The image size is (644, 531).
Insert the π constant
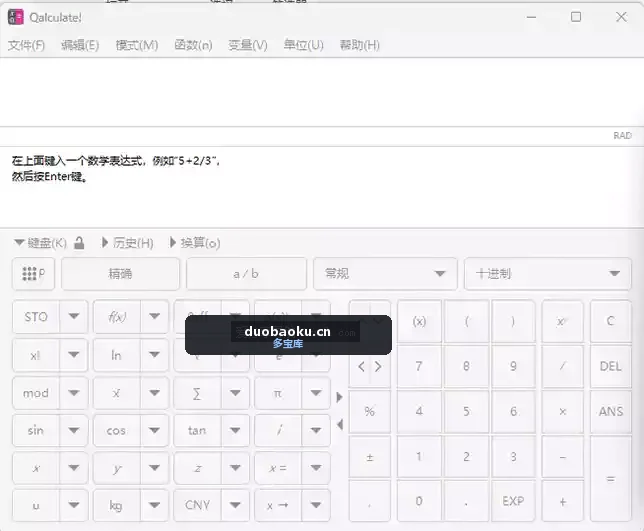click(278, 393)
